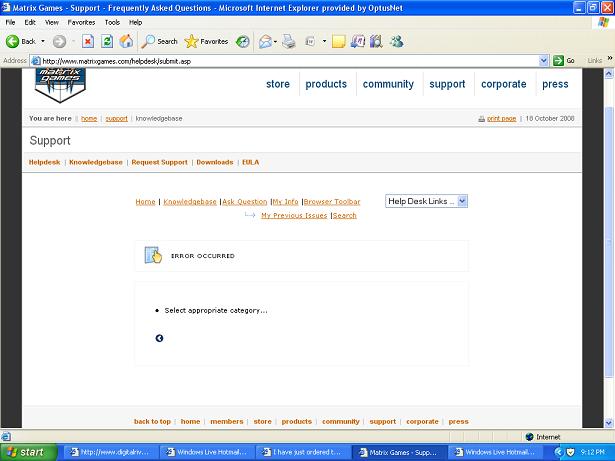Screen dimensions: 615x461
Task: Click the Edit toolbar icon
Action: coord(310,41)
